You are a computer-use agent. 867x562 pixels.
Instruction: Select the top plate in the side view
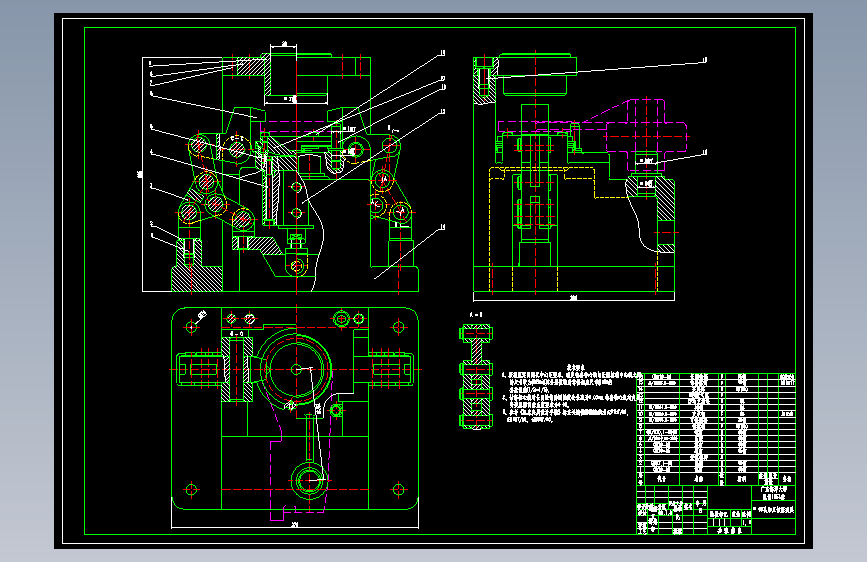(x=536, y=65)
